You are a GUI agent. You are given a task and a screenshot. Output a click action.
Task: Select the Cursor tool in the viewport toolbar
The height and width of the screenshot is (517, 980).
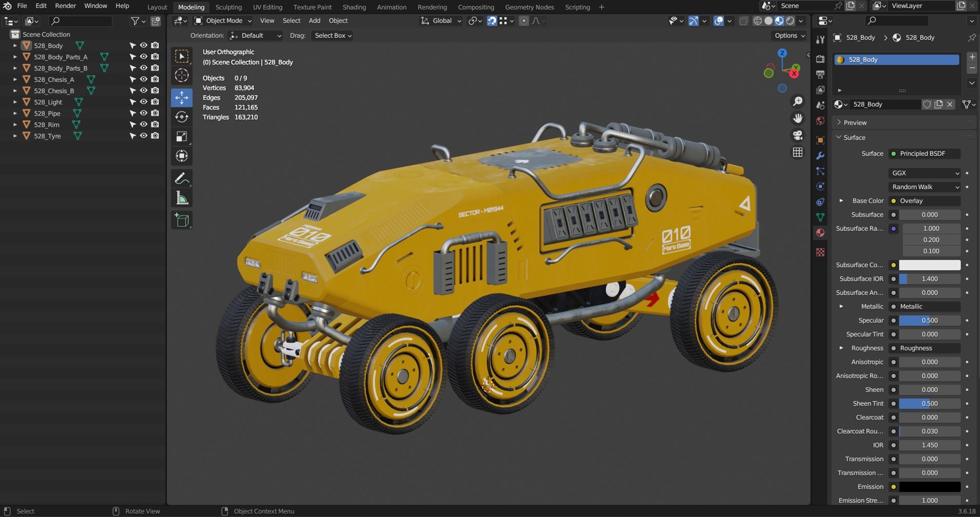coord(182,76)
